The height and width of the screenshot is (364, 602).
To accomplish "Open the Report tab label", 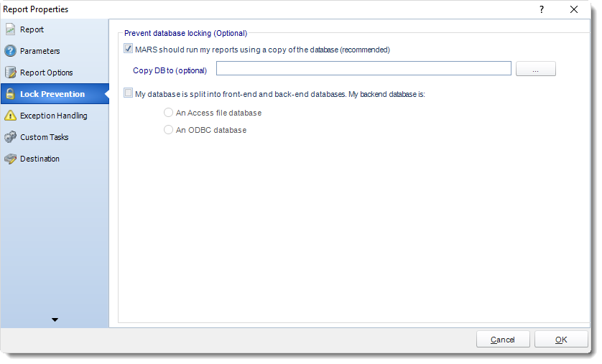I will point(32,29).
